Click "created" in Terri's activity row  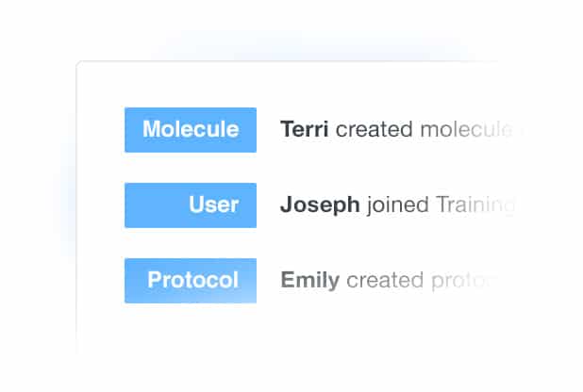click(375, 130)
